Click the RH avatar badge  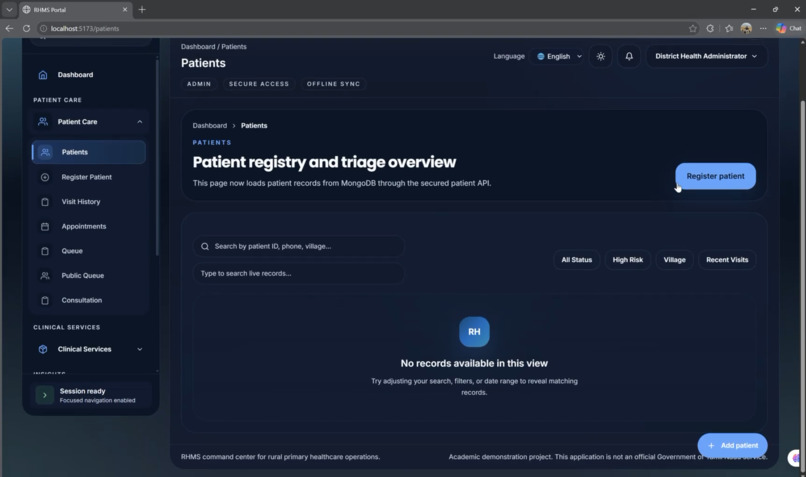tap(474, 332)
